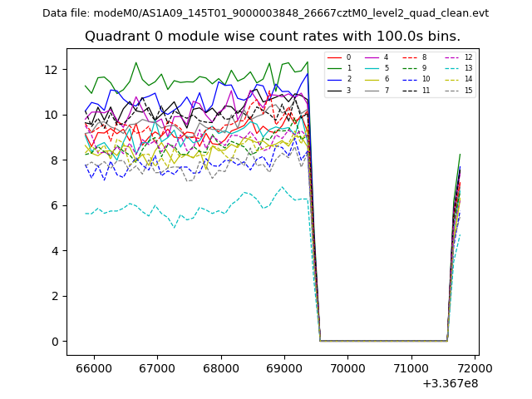Select the gray solid legend entry 7
Image resolution: width=532 pixels, height=399 pixels.
372,90
